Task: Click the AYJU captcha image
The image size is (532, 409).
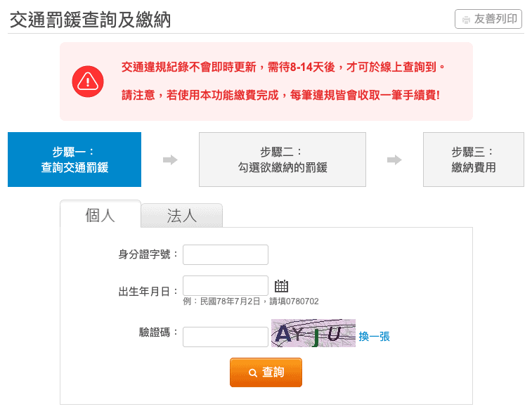Action: pyautogui.click(x=313, y=333)
